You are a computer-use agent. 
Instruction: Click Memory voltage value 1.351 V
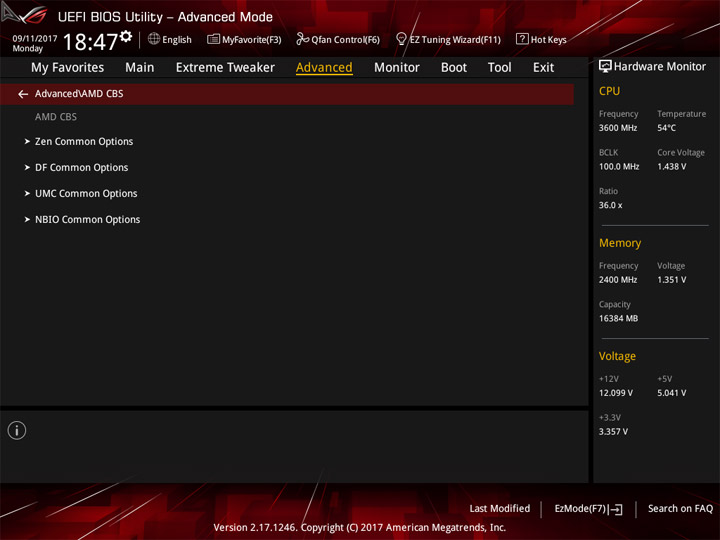click(x=672, y=280)
